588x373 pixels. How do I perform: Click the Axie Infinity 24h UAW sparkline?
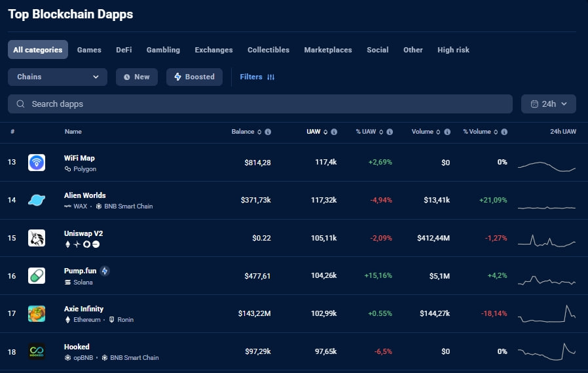point(546,314)
